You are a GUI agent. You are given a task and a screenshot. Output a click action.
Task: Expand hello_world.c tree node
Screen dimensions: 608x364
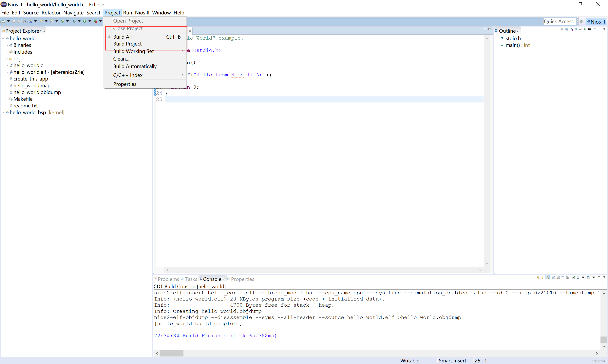click(x=7, y=65)
